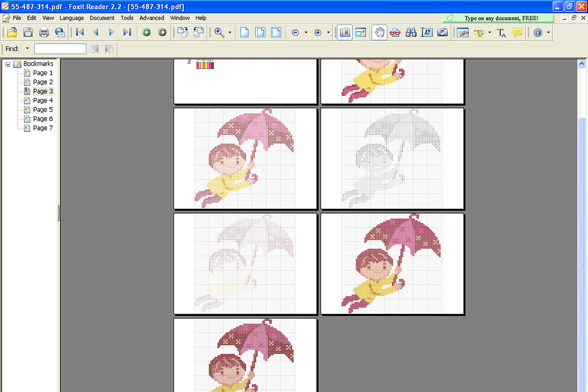Select the Snapshot camera tool
This screenshot has height=392, width=588.
[442, 33]
